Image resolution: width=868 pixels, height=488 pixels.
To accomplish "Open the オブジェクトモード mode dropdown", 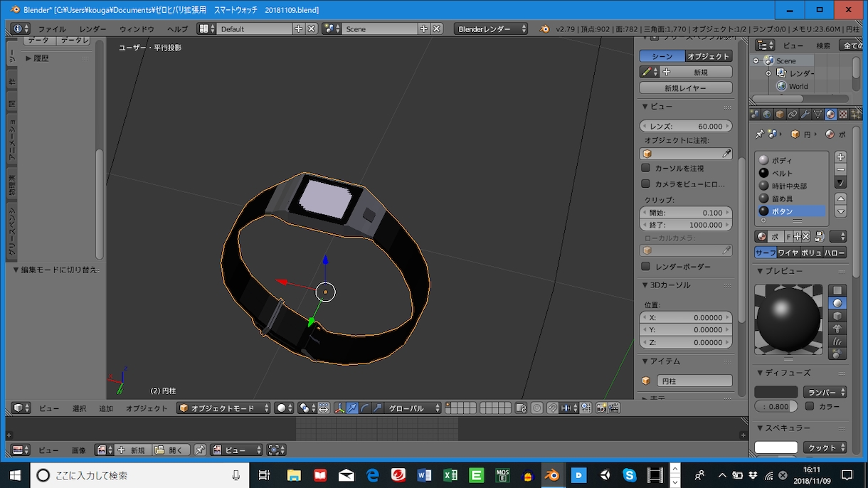I will point(224,408).
